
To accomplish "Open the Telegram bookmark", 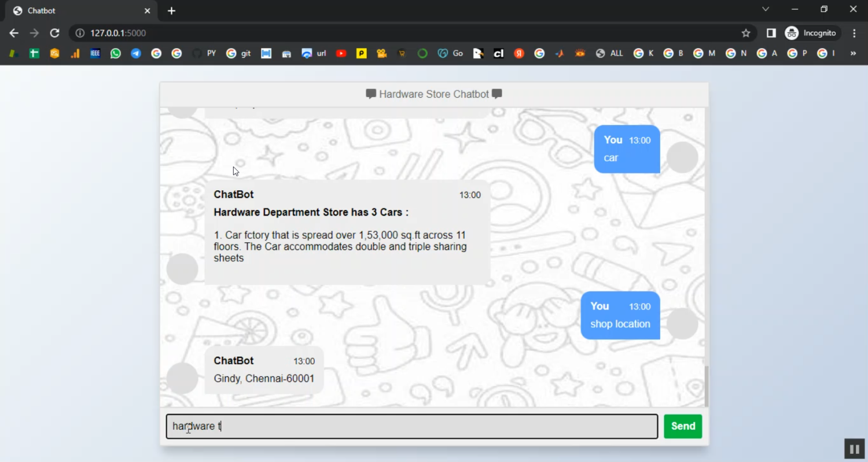I will 136,53.
